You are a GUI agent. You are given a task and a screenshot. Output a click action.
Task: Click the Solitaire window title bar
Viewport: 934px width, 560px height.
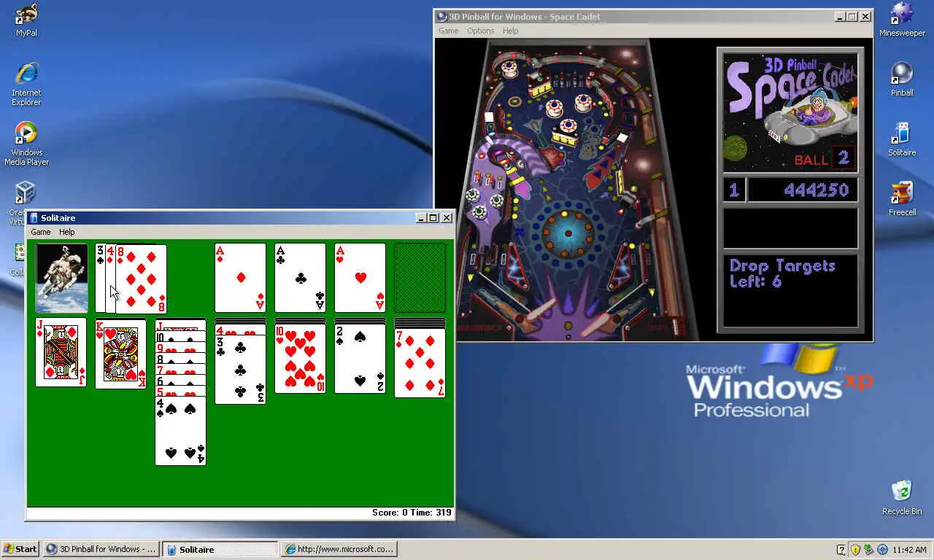pos(240,218)
